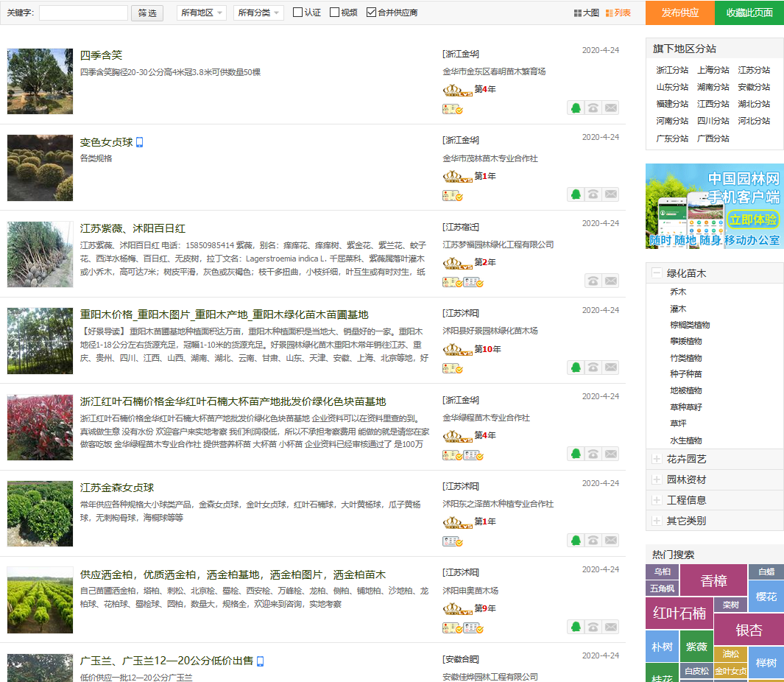The height and width of the screenshot is (682, 784).
Task: Click the 樱花 hot search tile
Action: click(x=766, y=597)
